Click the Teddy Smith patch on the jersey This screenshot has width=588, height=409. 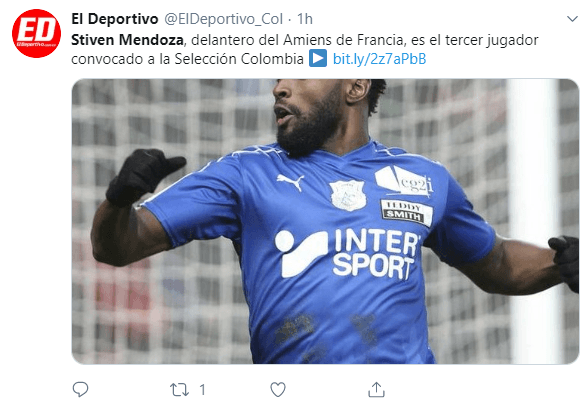(x=406, y=212)
